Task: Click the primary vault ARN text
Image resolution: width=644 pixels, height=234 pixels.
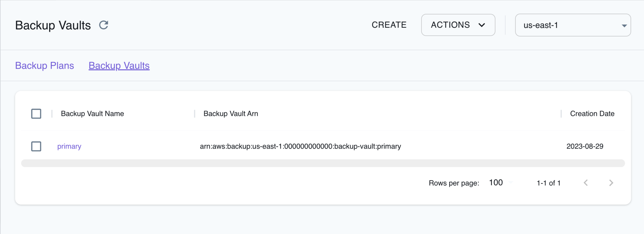Action: [300, 146]
